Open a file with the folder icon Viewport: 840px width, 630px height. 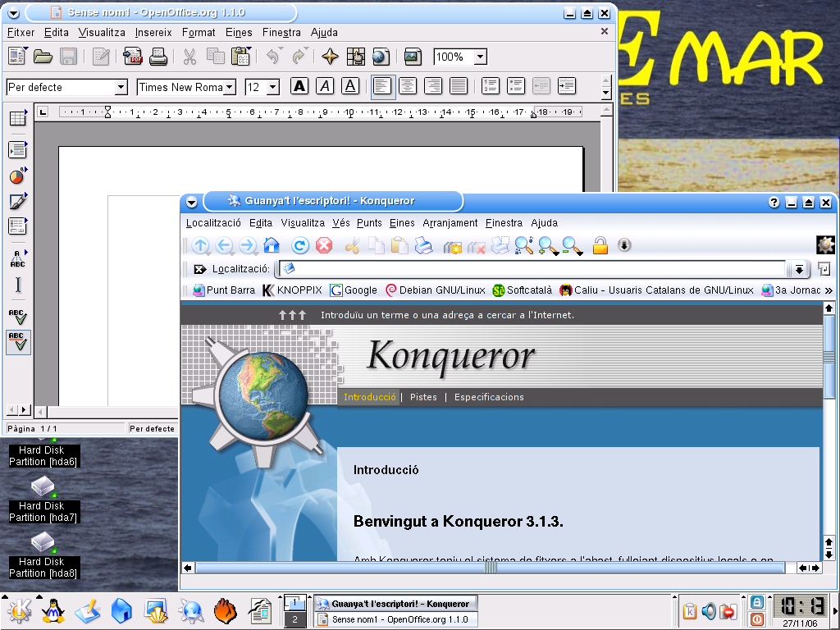(x=43, y=57)
